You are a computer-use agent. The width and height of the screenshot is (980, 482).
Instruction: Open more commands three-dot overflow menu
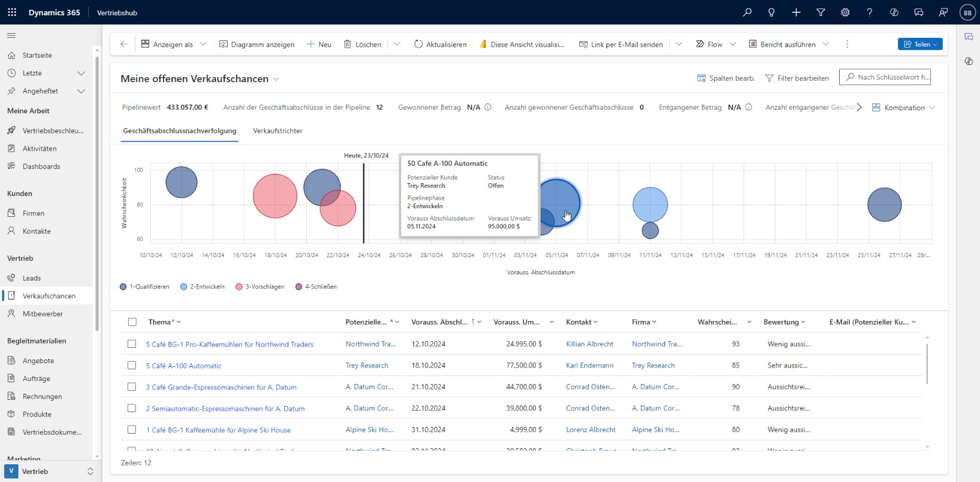click(847, 44)
